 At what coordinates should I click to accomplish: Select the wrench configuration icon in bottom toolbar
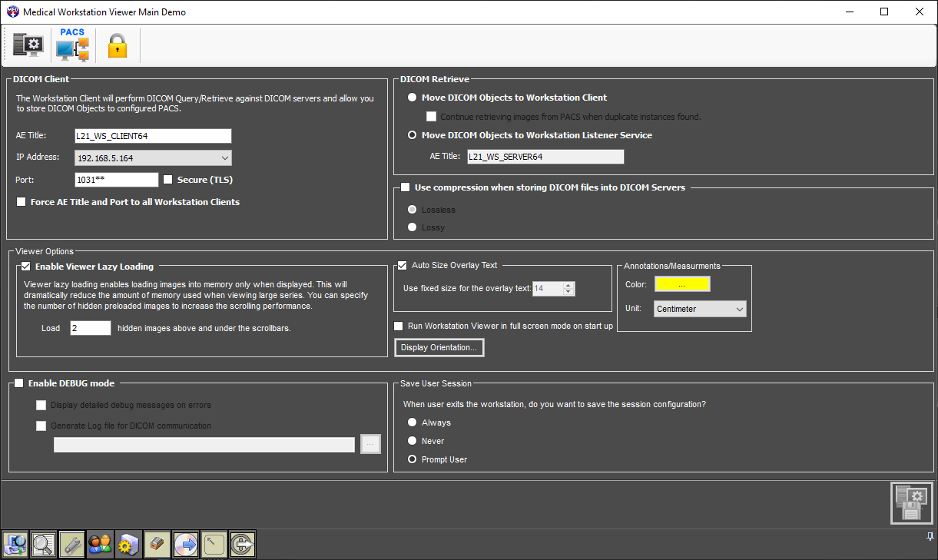click(x=72, y=544)
